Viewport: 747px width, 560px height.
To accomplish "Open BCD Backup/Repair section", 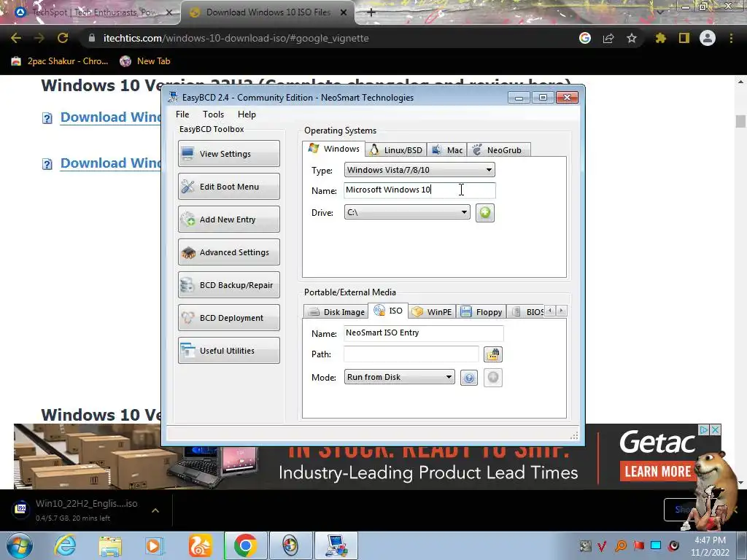I will [x=228, y=285].
